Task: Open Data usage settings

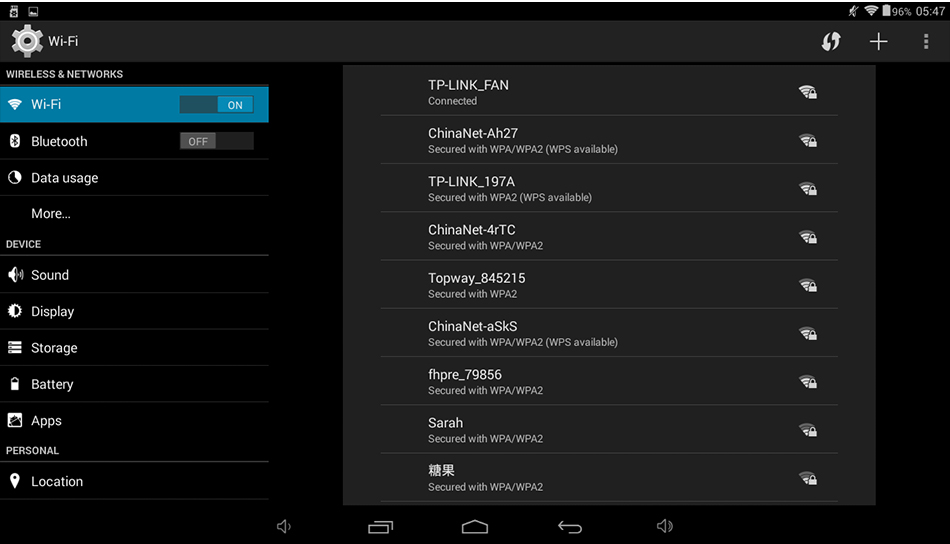Action: pyautogui.click(x=64, y=178)
